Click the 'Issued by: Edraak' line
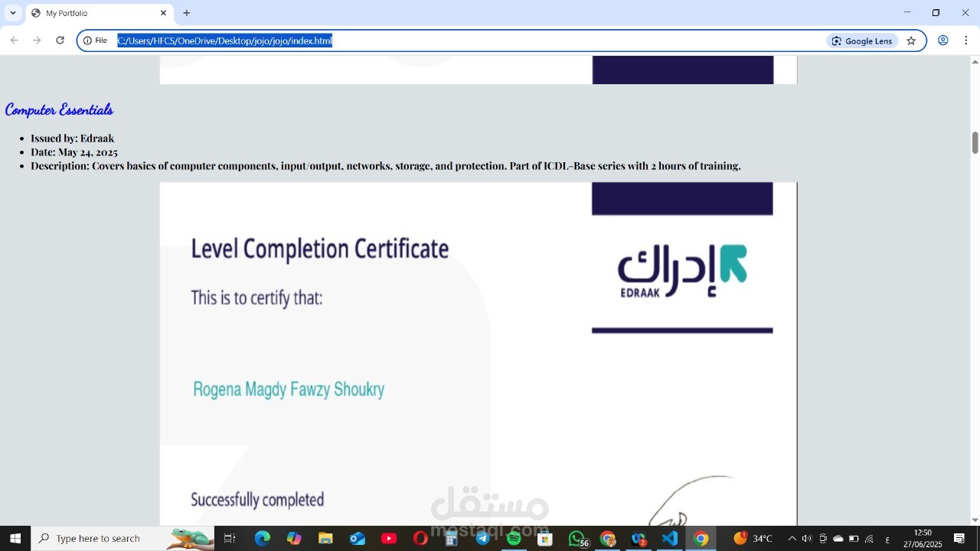980x551 pixels. [x=72, y=139]
